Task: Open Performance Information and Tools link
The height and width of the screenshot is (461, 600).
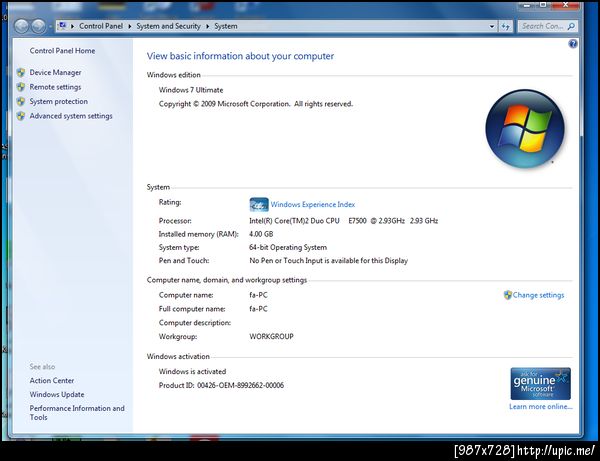Action: [x=77, y=413]
